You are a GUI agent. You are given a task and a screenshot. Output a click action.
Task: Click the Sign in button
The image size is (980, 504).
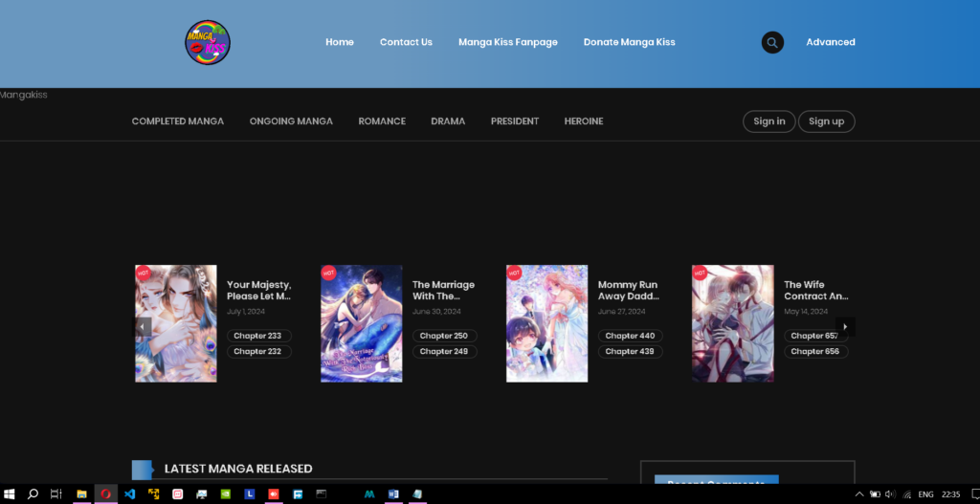coord(768,121)
